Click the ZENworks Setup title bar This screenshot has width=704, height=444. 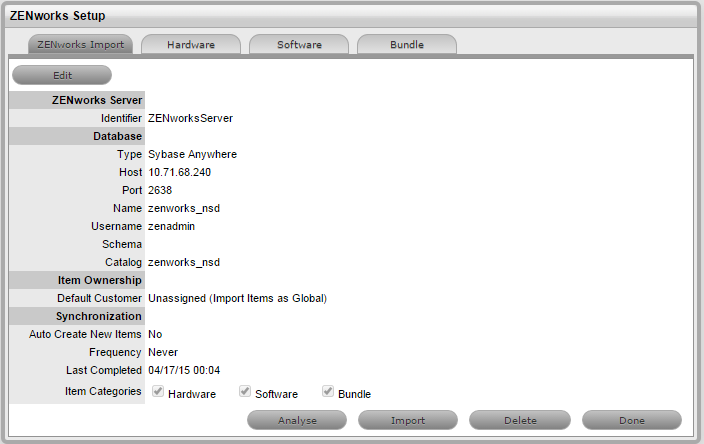tap(352, 16)
